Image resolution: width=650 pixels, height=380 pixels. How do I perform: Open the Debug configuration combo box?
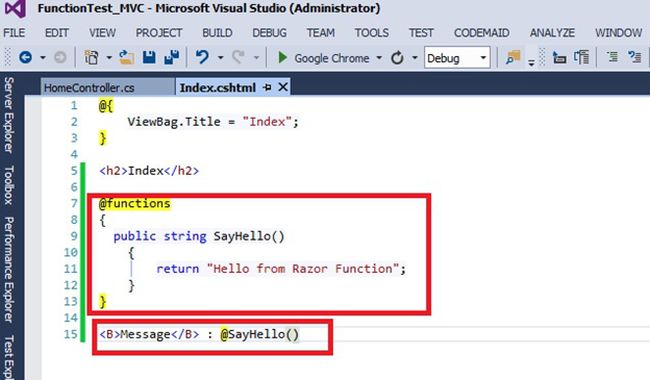[457, 58]
